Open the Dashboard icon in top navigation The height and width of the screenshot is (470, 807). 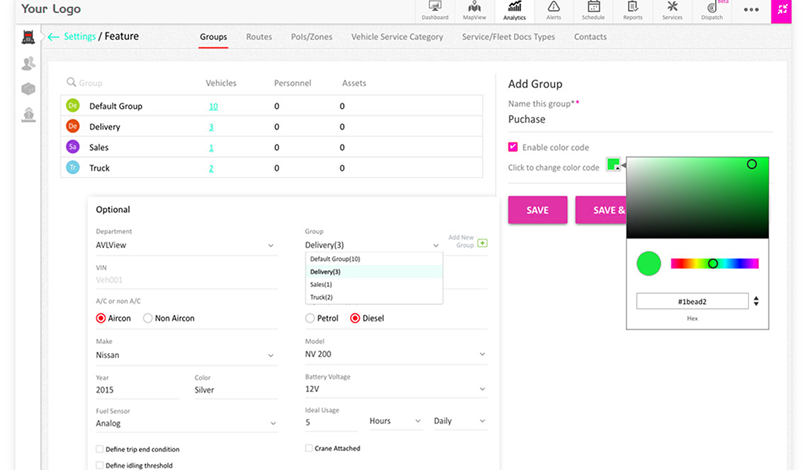pyautogui.click(x=434, y=11)
